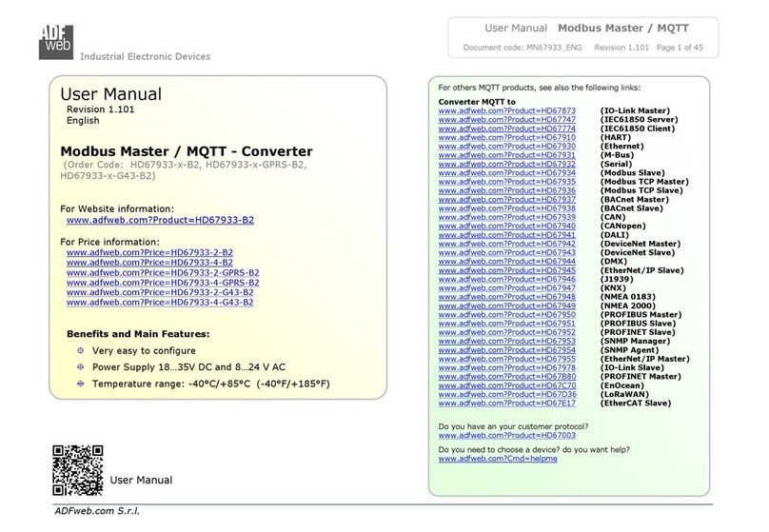Open price link HD67933-4-G43-B2

click(160, 303)
